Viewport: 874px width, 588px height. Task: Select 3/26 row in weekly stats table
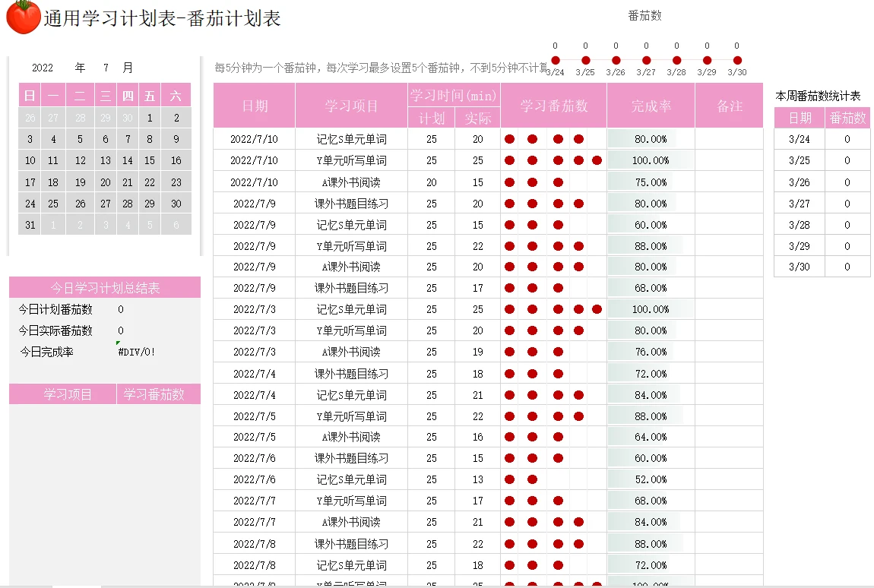[822, 182]
